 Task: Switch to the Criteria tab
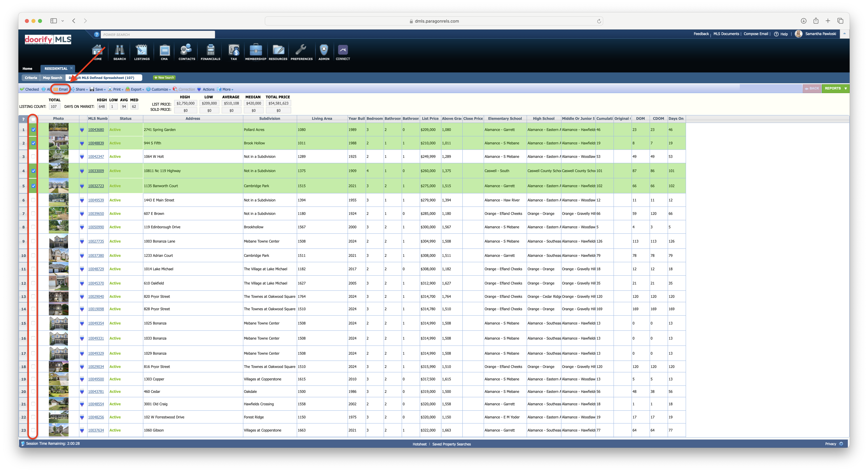coord(31,78)
